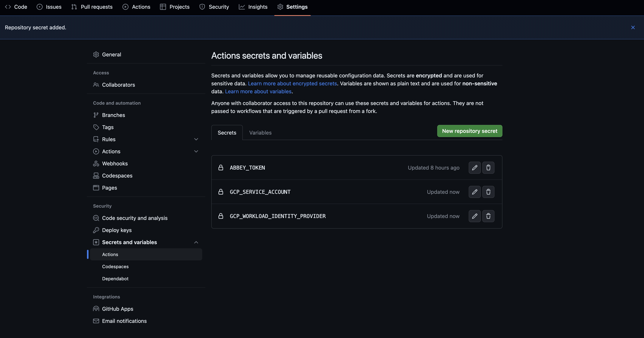Delete GCP_SERVICE_ACCOUNT secret trash icon
Viewport: 644px width, 338px height.
[x=488, y=192]
